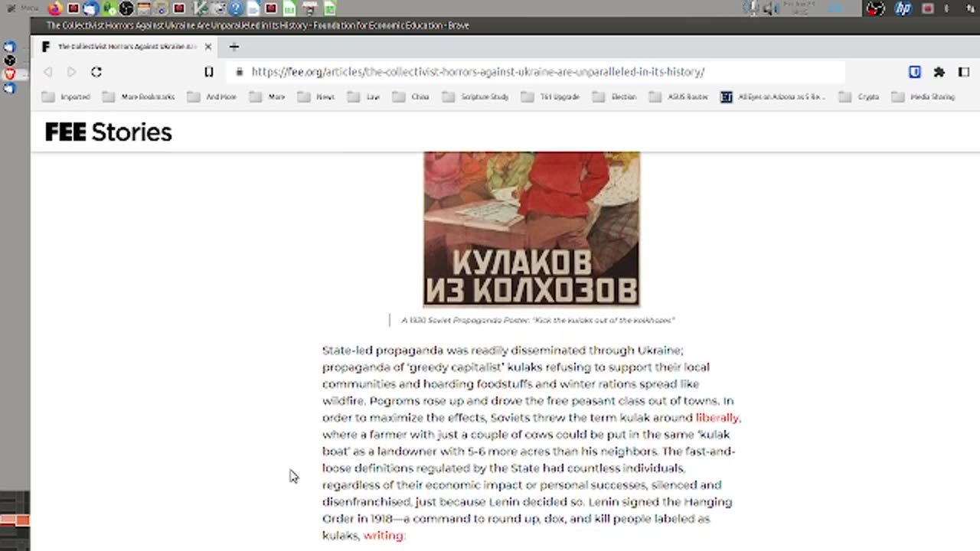The width and height of the screenshot is (980, 551).
Task: Open the Imported bookmarks folder
Action: 66,97
